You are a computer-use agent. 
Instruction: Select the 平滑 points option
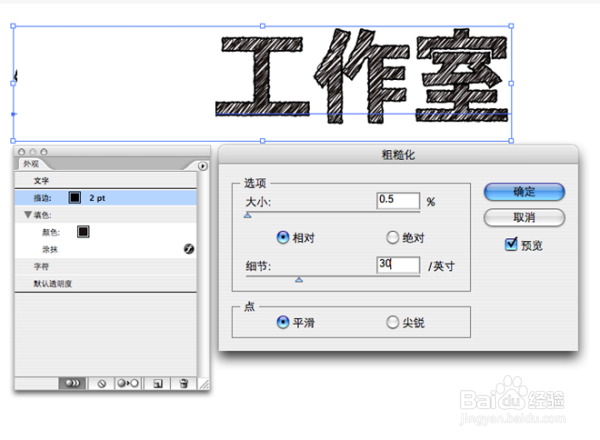[283, 322]
